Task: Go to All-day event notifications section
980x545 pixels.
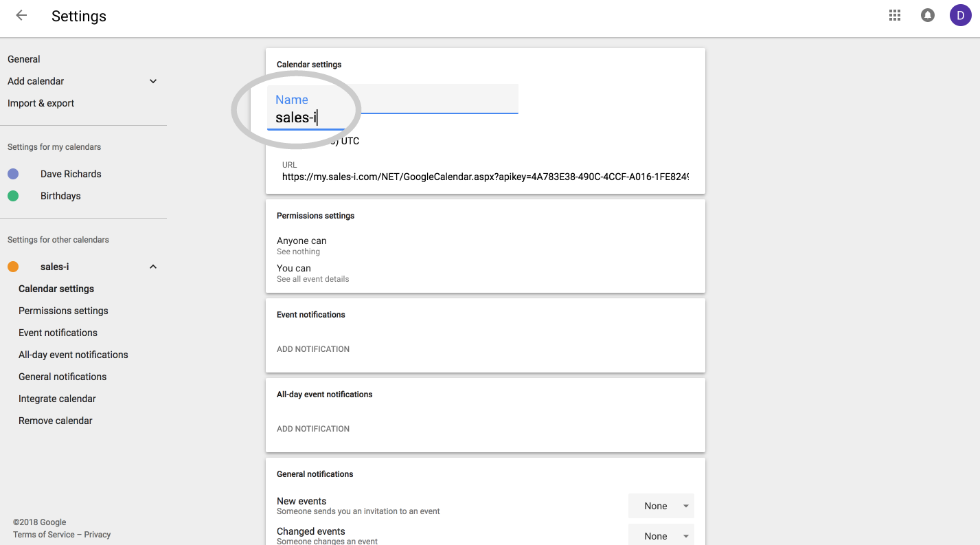Action: pos(73,355)
